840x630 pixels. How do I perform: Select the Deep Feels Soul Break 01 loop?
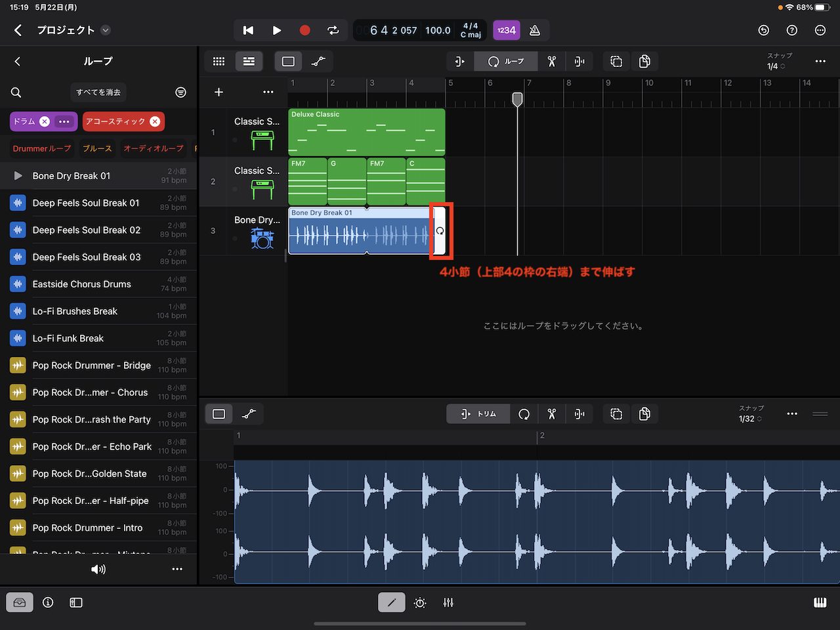[x=98, y=203]
